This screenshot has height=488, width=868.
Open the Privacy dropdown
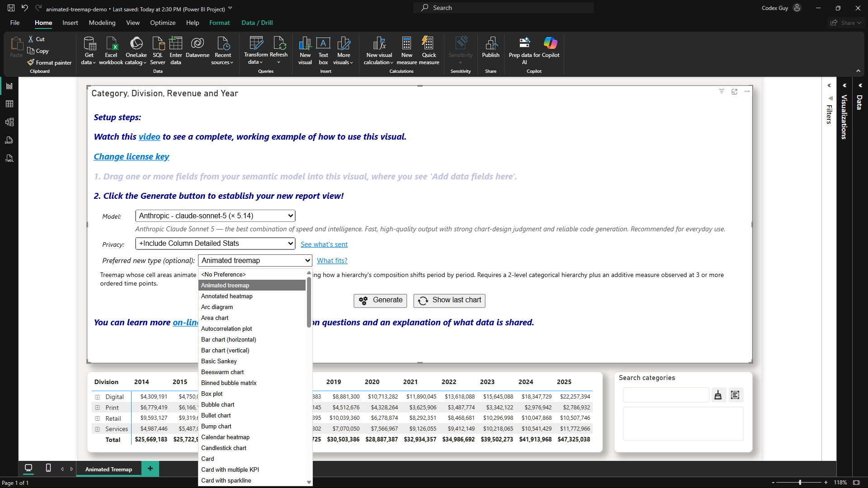pyautogui.click(x=215, y=244)
